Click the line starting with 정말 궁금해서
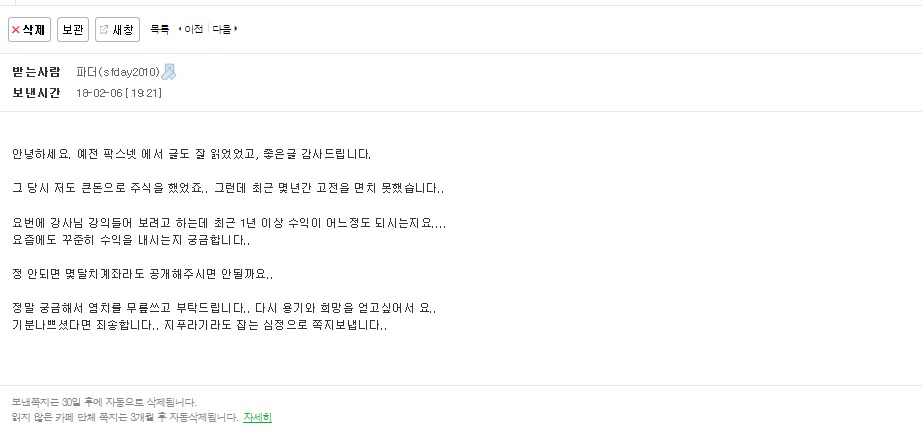The height and width of the screenshot is (447, 922). click(x=224, y=308)
